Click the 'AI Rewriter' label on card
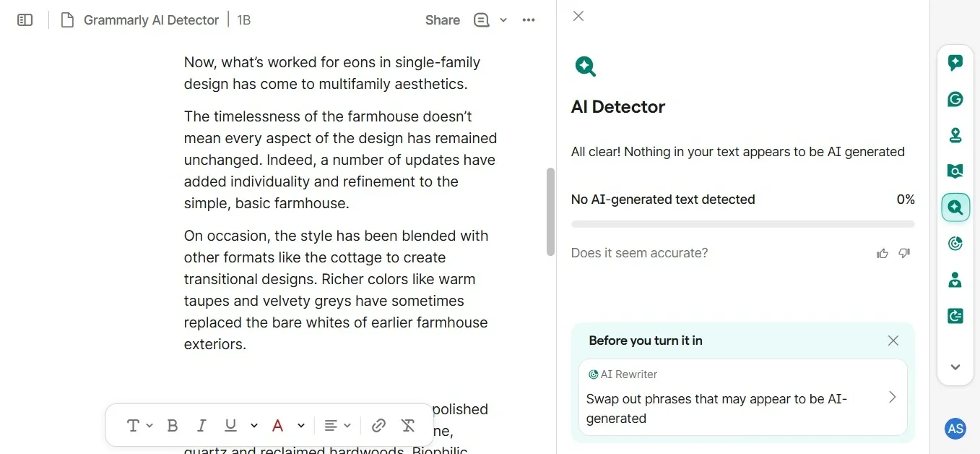The height and width of the screenshot is (454, 980). click(629, 374)
